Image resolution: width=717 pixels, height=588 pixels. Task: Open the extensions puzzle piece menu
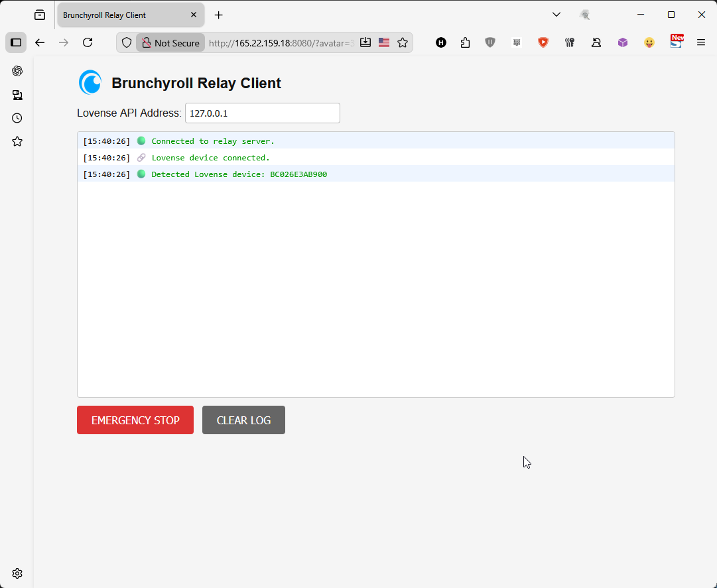pos(465,42)
